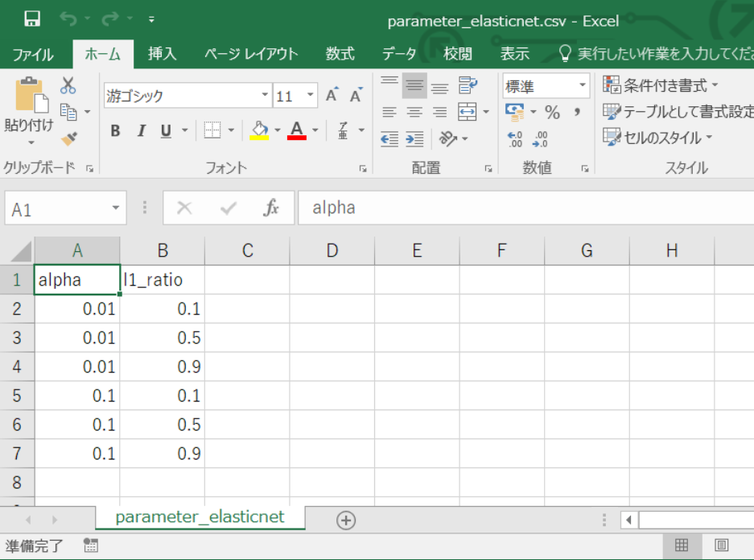Open テーブルとして書式設定 menu
The image size is (754, 560).
click(x=678, y=112)
